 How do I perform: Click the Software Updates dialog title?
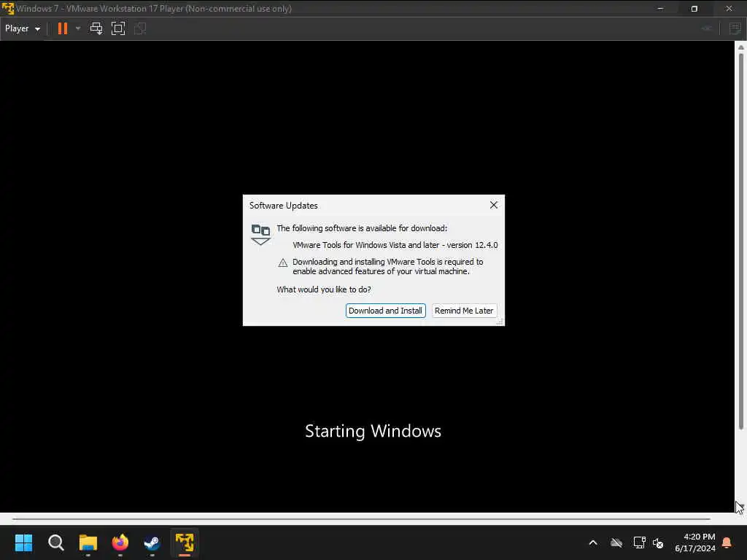[x=284, y=205]
